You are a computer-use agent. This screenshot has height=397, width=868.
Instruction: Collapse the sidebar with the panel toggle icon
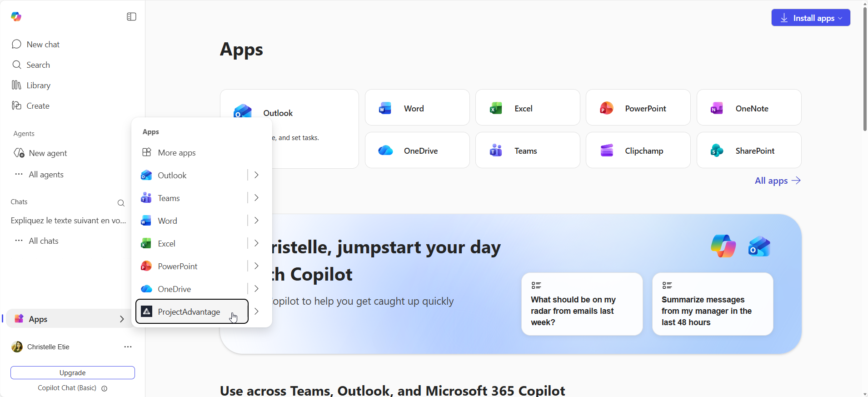coord(131,17)
